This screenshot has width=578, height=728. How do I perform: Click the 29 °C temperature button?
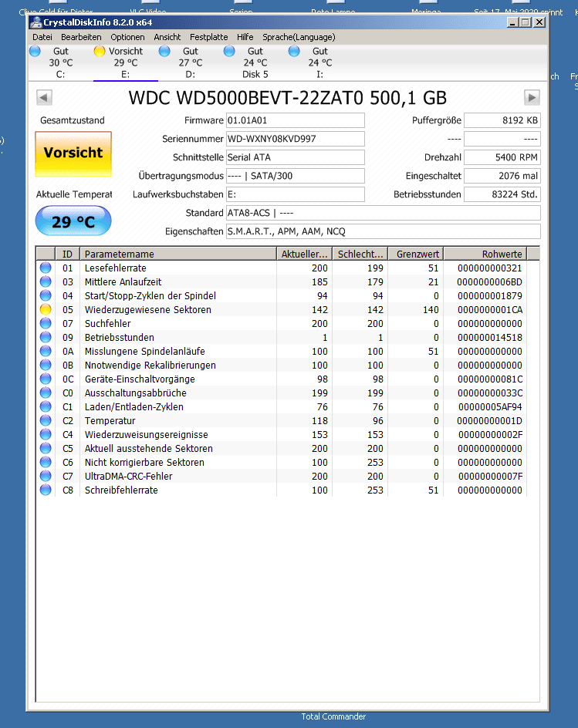click(73, 221)
